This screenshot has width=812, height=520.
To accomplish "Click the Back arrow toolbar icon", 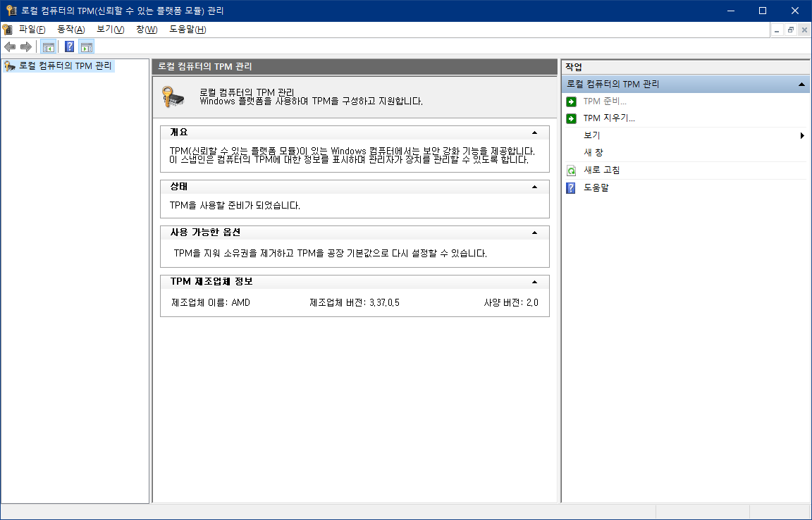I will [x=10, y=47].
